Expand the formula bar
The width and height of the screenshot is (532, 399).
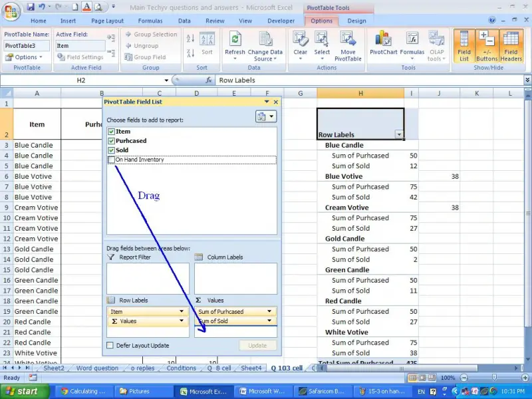pyautogui.click(x=527, y=80)
